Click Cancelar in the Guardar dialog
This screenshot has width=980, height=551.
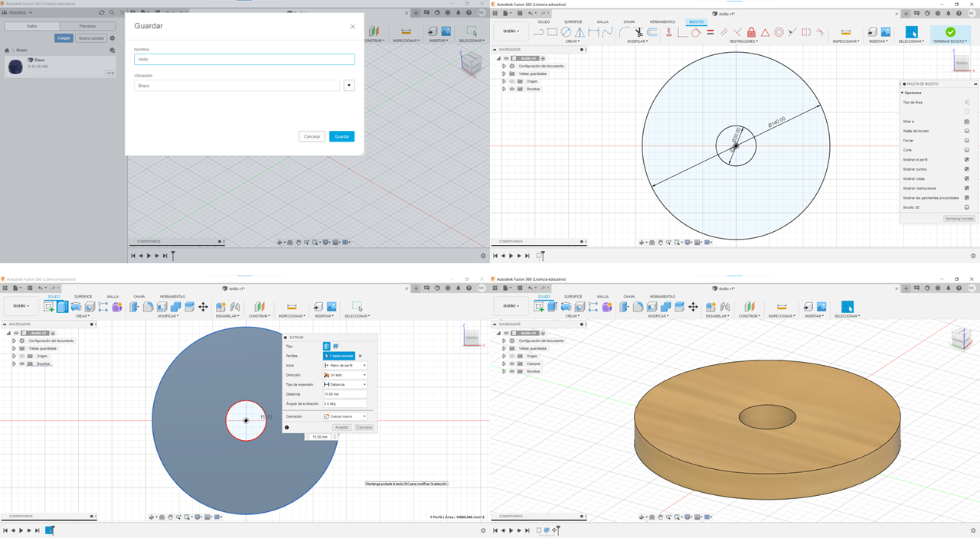click(312, 136)
